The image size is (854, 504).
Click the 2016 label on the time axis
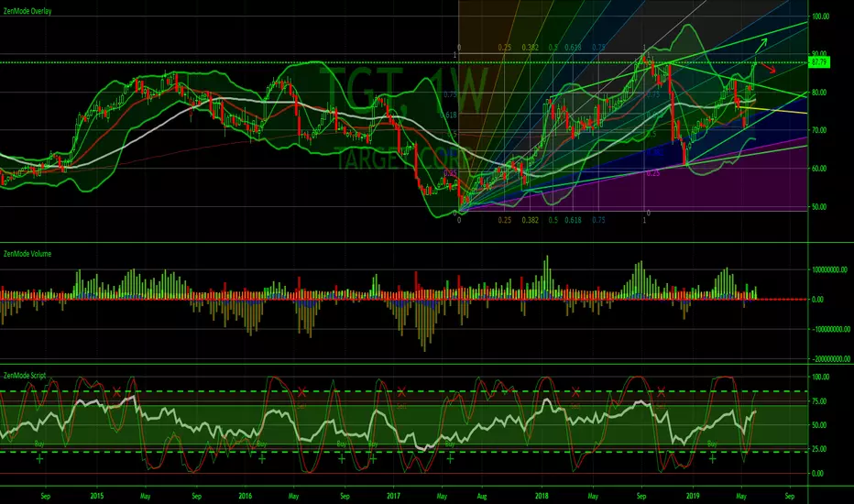pyautogui.click(x=245, y=496)
